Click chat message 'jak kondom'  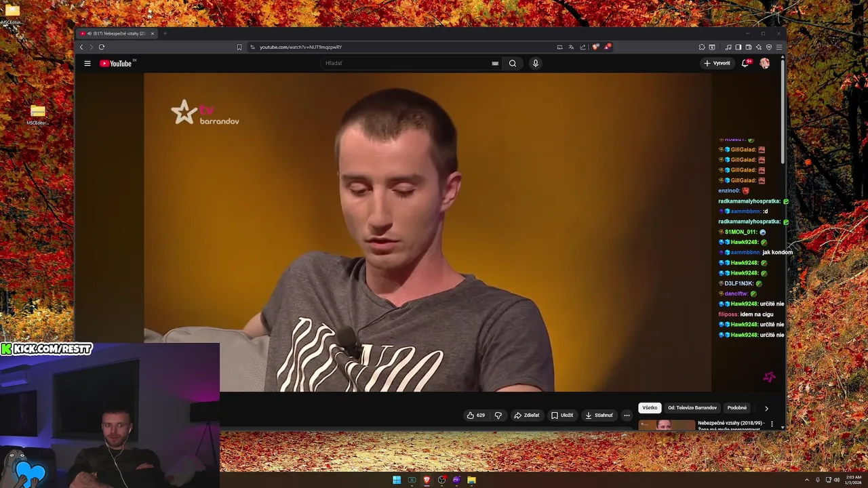(778, 252)
